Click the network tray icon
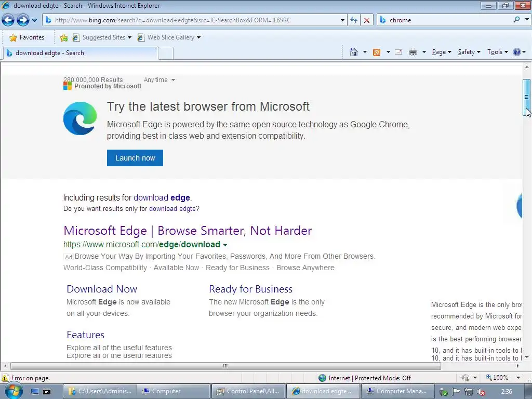 click(468, 392)
